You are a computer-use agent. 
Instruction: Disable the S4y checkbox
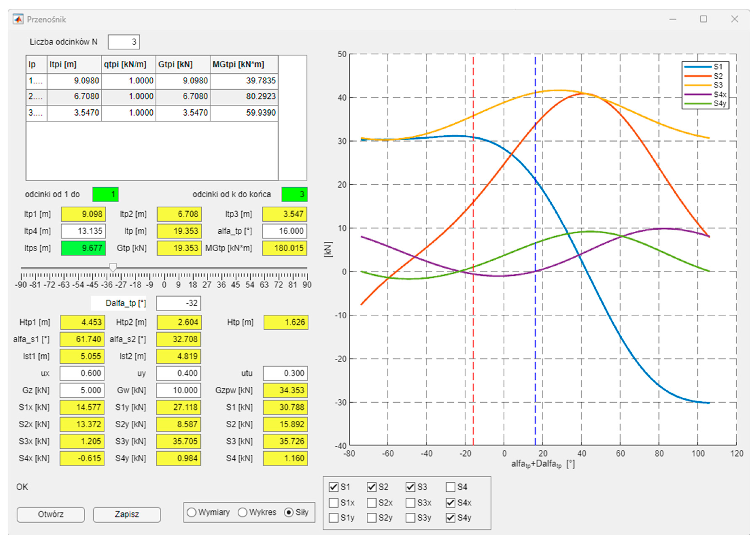click(450, 518)
